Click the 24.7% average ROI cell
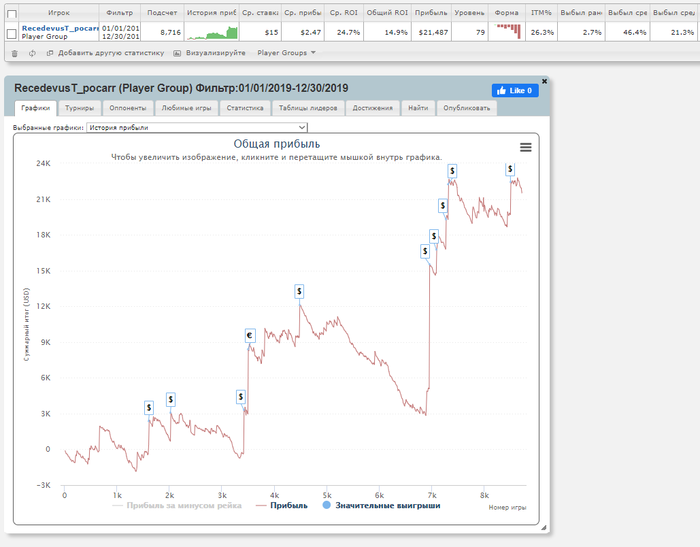Image resolution: width=700 pixels, height=547 pixels. [349, 33]
